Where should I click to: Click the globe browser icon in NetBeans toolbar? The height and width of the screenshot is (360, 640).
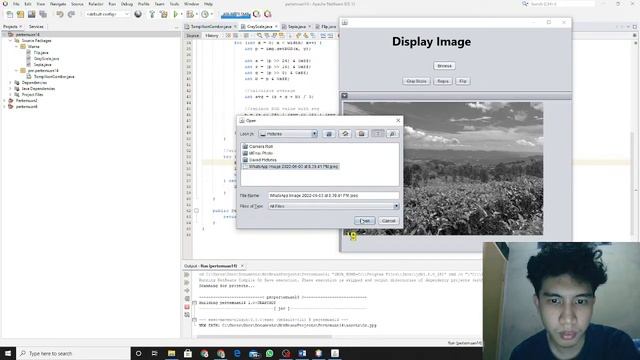(x=138, y=14)
